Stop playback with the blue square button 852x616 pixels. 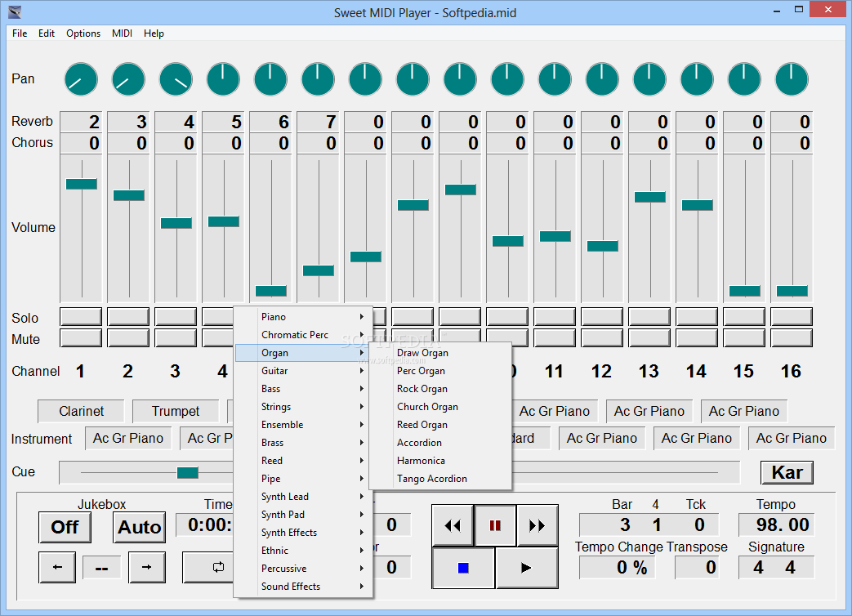[x=463, y=568]
